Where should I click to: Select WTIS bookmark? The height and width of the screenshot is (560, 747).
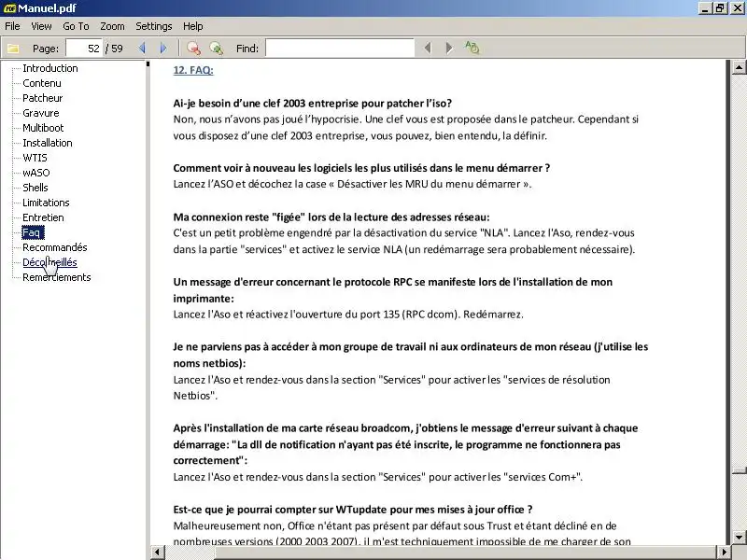[35, 158]
